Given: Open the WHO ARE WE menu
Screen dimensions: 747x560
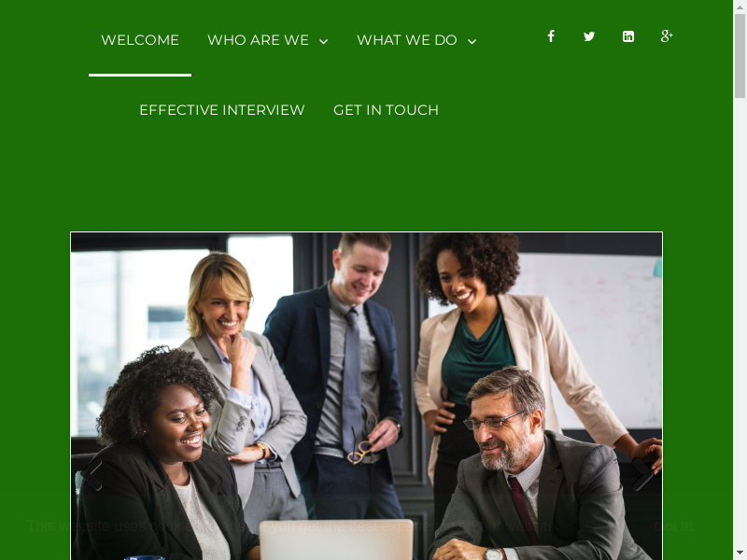Looking at the screenshot, I should [259, 40].
